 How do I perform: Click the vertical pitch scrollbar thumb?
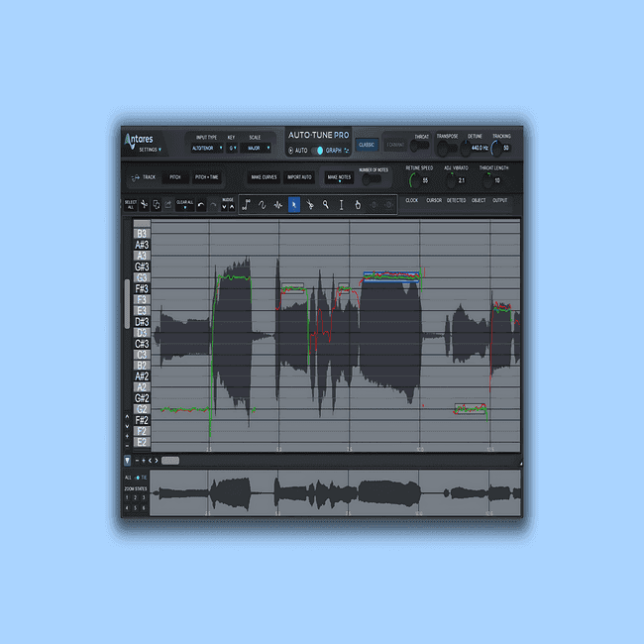coord(127,304)
